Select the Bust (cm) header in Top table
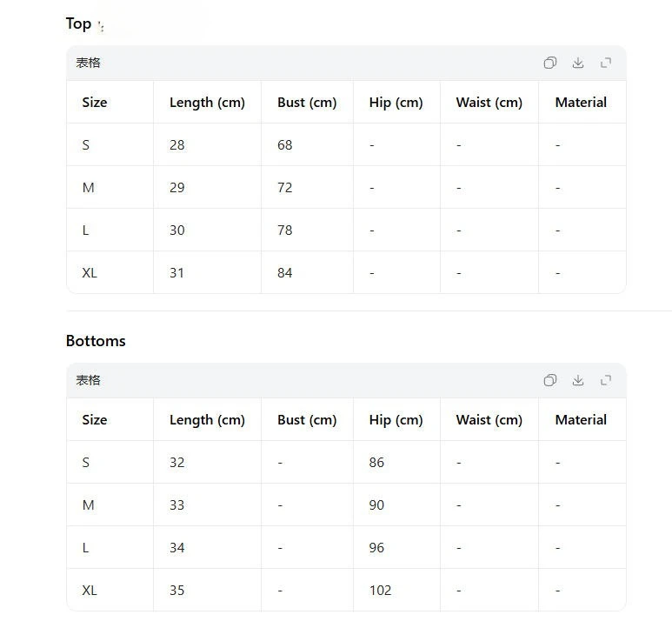Viewport: 672px width, 628px height. click(307, 103)
